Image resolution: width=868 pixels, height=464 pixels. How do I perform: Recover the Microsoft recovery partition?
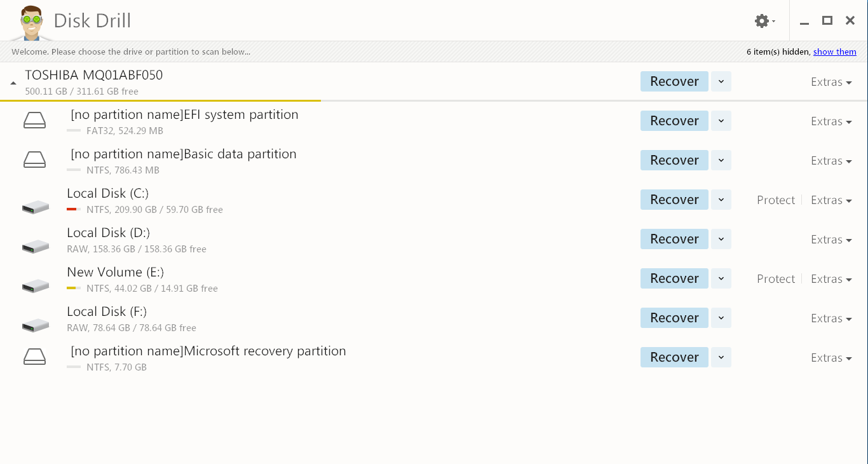674,357
